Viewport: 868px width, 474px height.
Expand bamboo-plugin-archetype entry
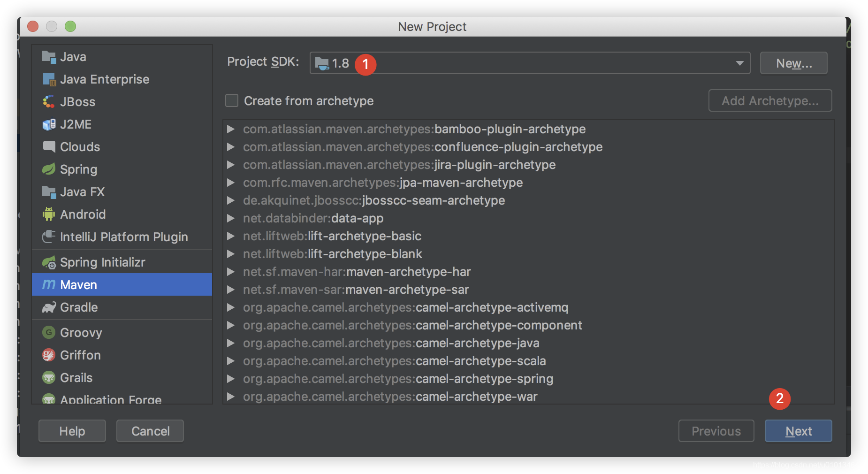coord(231,129)
